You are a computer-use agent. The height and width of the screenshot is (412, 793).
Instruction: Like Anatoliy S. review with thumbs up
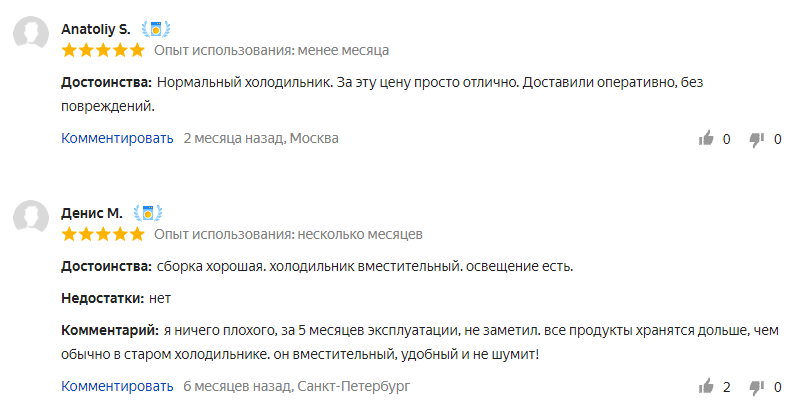click(x=706, y=139)
